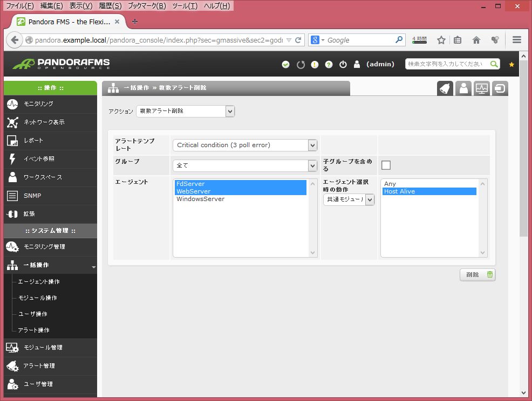Open the グループ dropdown set to 全て
This screenshot has width=532, height=401.
click(245, 165)
